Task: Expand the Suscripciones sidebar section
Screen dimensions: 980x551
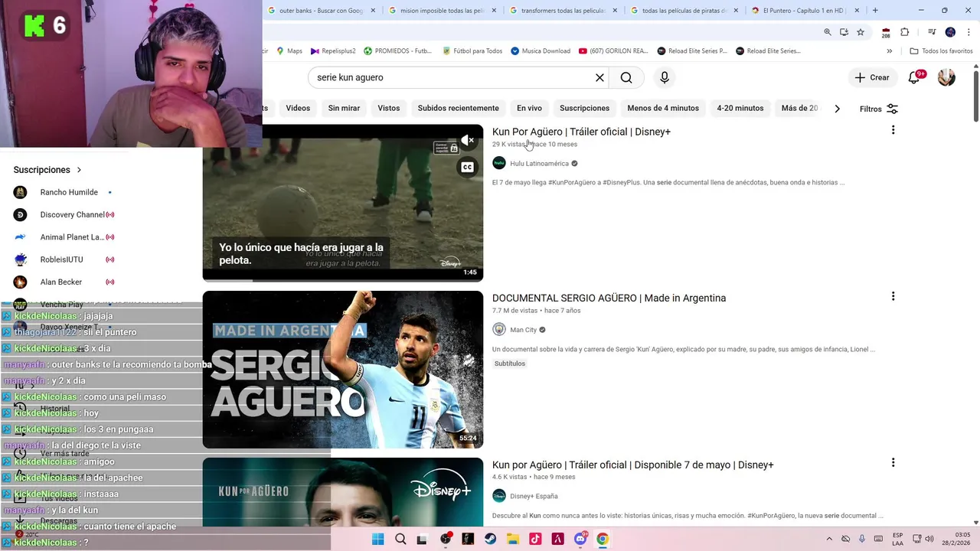Action: point(47,170)
